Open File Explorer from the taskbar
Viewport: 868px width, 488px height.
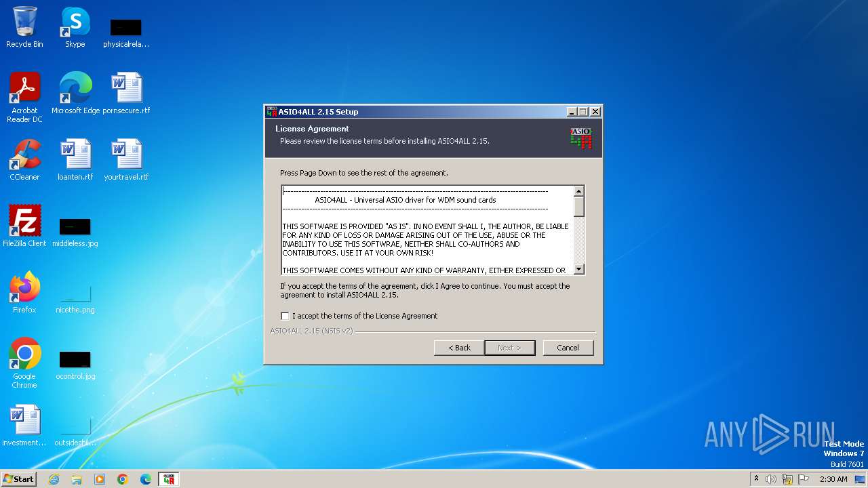[77, 479]
